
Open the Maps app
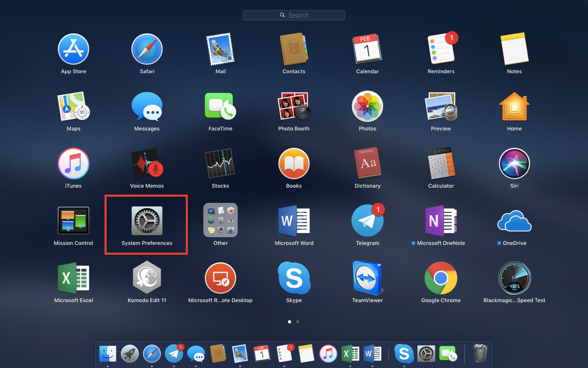pyautogui.click(x=73, y=106)
